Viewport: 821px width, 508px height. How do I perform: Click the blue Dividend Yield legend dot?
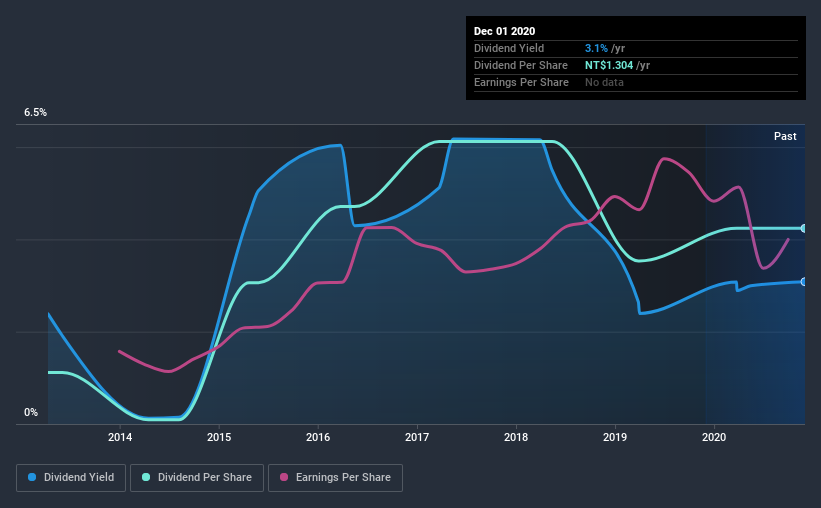coord(32,477)
